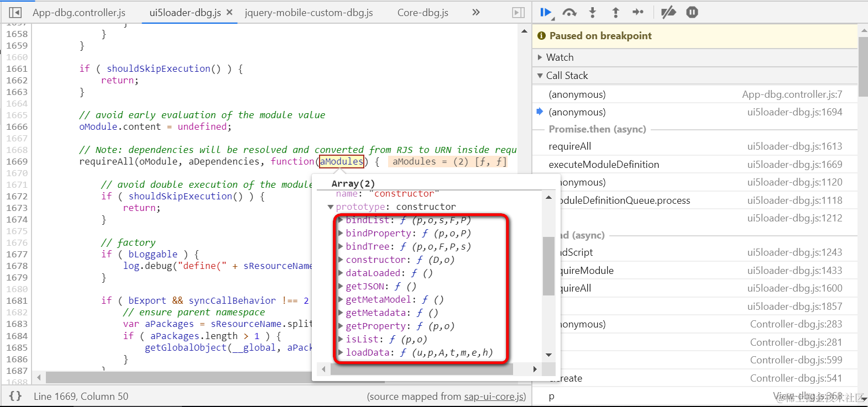Select top anonymous frame App-dbg.controller.js:7
The width and height of the screenshot is (868, 407).
695,94
